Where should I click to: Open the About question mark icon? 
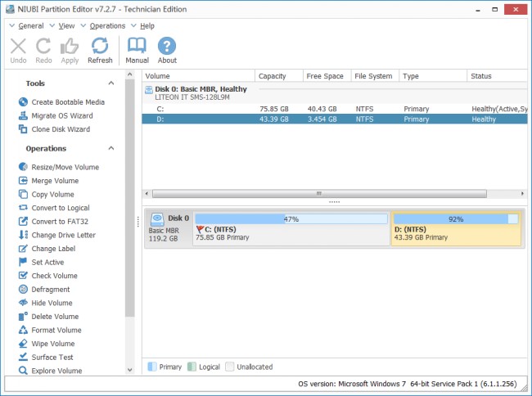pos(167,46)
